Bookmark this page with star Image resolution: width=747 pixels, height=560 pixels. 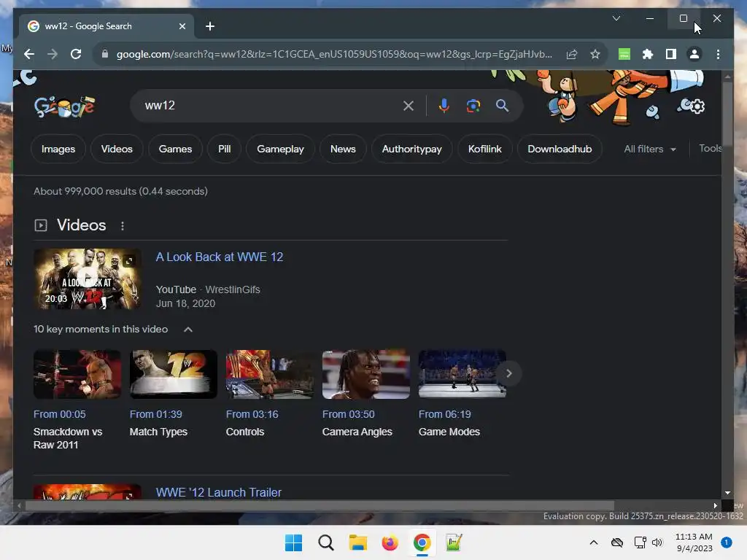595,54
